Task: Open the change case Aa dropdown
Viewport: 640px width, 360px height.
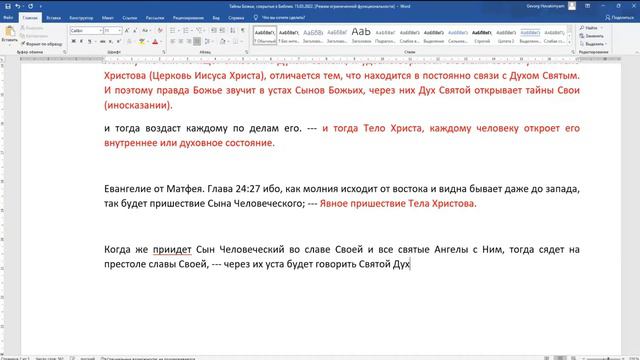Action: click(146, 31)
